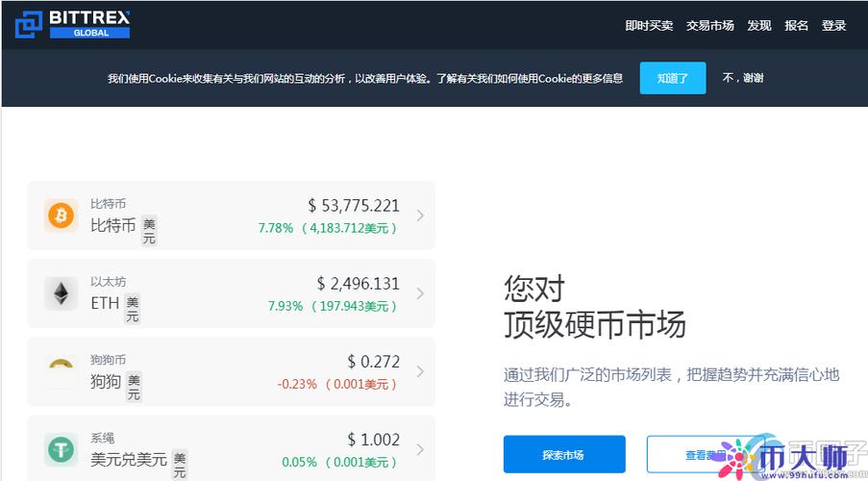Image resolution: width=868 pixels, height=481 pixels.
Task: Click the 顶级硬币市场 heading
Action: [x=595, y=325]
